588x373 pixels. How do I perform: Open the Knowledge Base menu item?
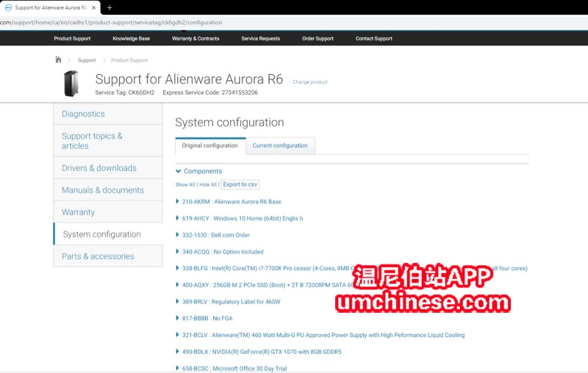tap(132, 39)
